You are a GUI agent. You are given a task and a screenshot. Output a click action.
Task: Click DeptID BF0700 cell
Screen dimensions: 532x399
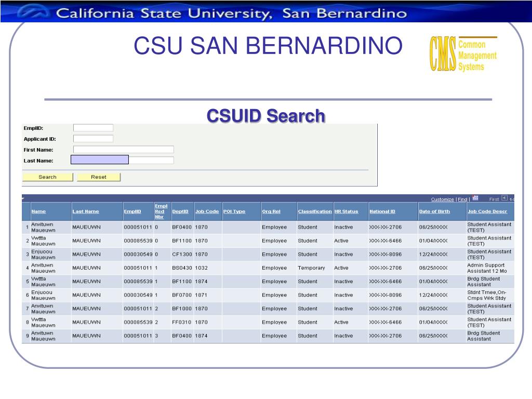pyautogui.click(x=182, y=295)
